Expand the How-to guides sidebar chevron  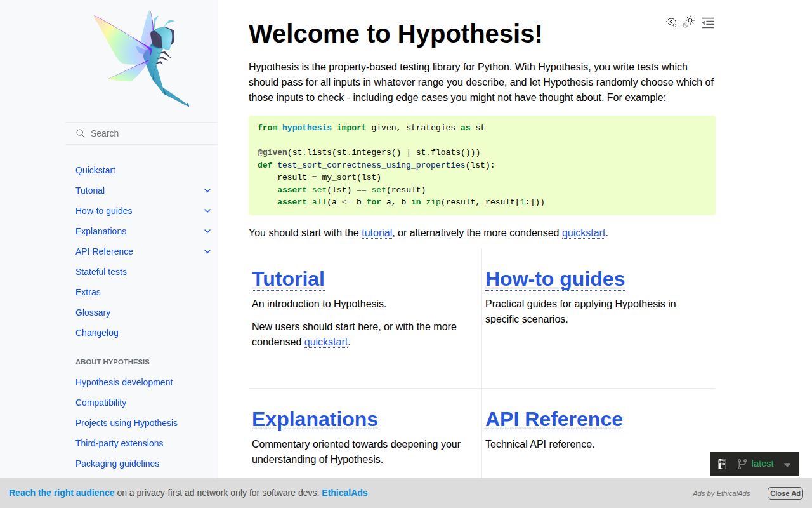(x=207, y=211)
